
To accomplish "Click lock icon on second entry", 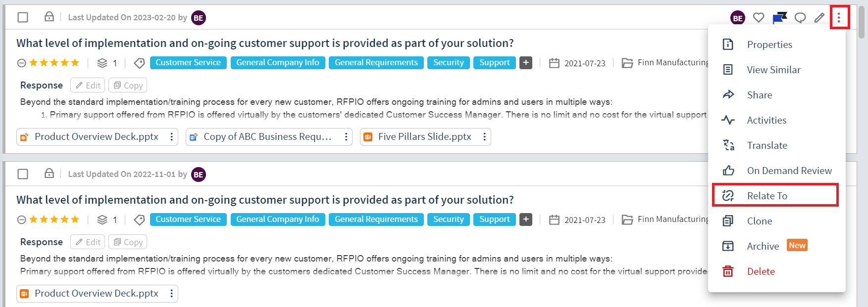I will 49,174.
